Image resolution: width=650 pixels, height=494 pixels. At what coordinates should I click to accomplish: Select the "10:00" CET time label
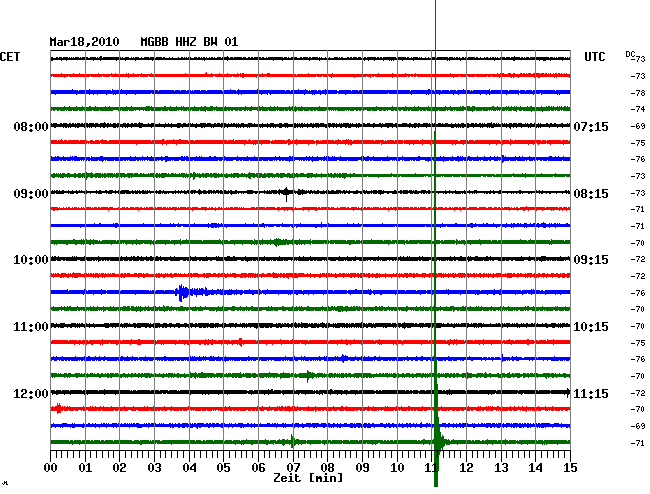31,260
